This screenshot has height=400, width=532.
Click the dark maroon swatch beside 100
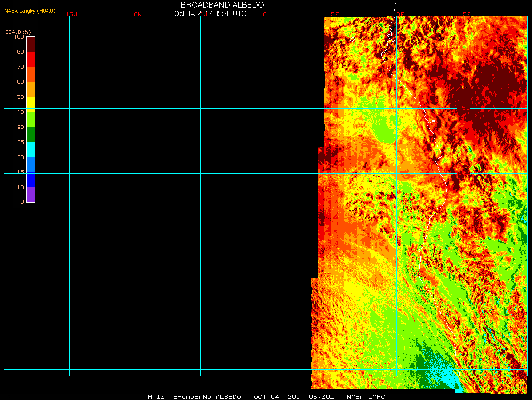point(31,44)
